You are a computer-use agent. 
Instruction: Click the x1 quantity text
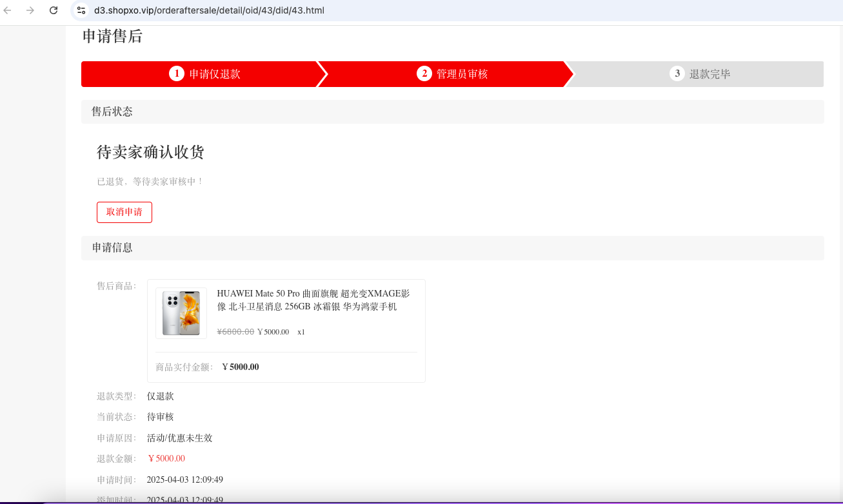(301, 332)
